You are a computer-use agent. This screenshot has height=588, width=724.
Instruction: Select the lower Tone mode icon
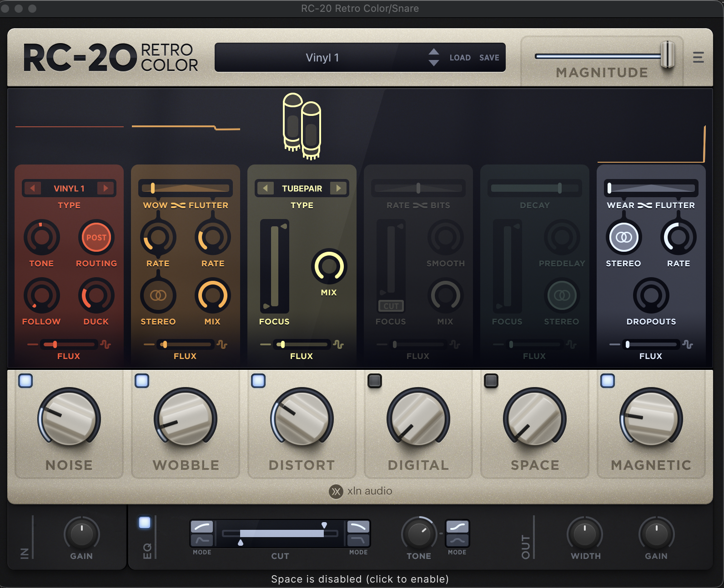pyautogui.click(x=458, y=540)
